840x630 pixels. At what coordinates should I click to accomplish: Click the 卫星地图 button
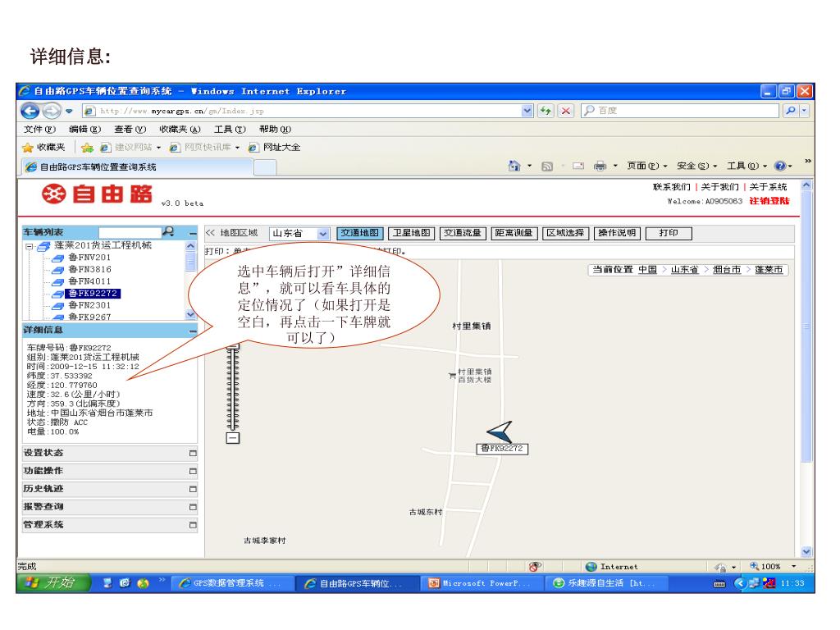click(x=411, y=233)
